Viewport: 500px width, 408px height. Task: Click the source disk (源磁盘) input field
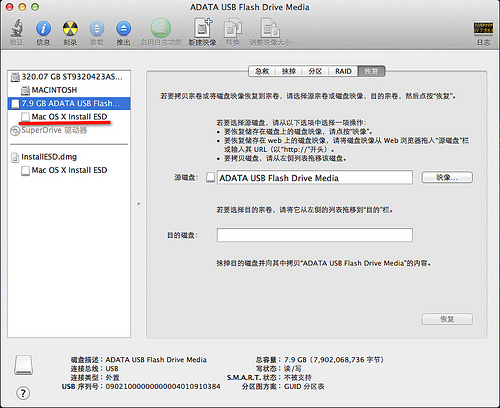point(315,177)
